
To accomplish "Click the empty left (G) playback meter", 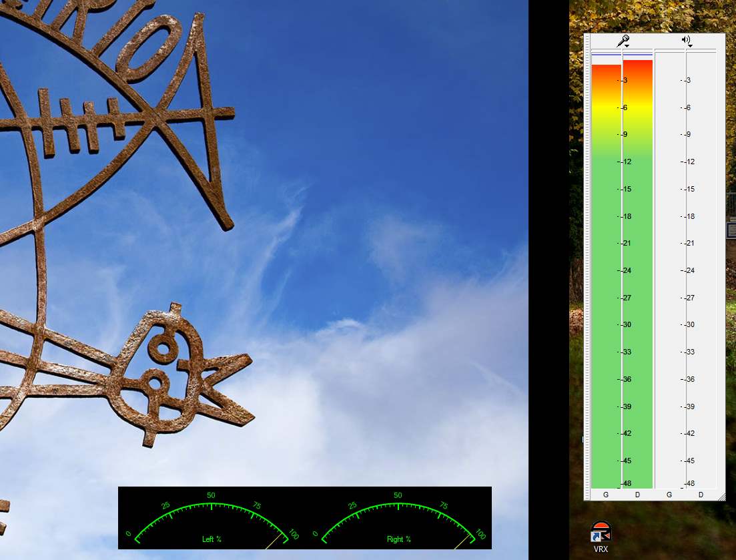I will [x=670, y=267].
